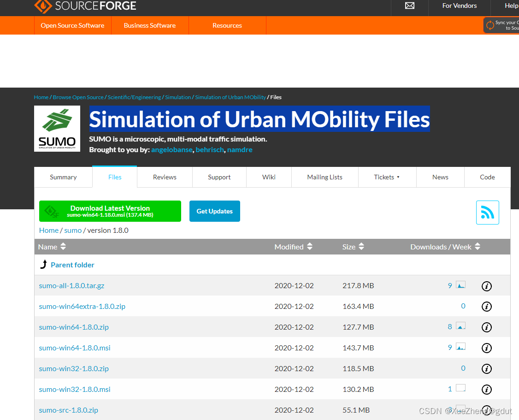View info icon for sumo-win32-1.8.0.zip
The width and height of the screenshot is (519, 420).
pyautogui.click(x=486, y=369)
